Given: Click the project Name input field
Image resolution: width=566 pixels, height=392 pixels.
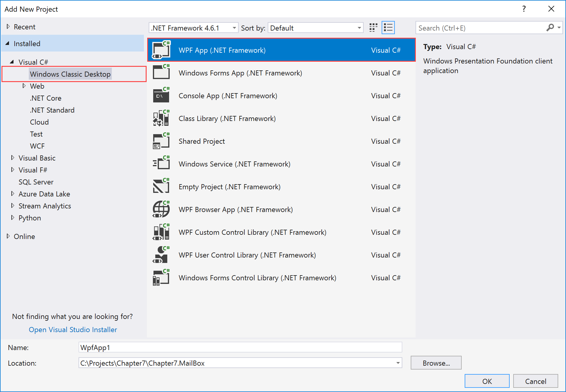Looking at the screenshot, I should coord(240,347).
